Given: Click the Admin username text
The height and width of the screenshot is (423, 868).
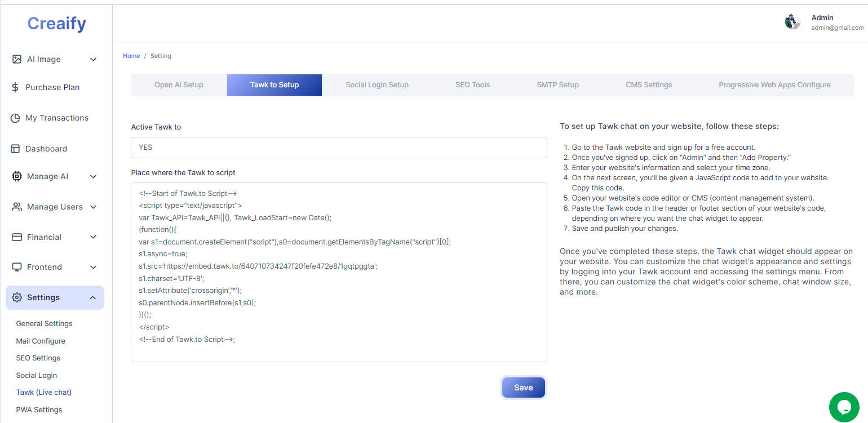Looking at the screenshot, I should click(x=822, y=17).
